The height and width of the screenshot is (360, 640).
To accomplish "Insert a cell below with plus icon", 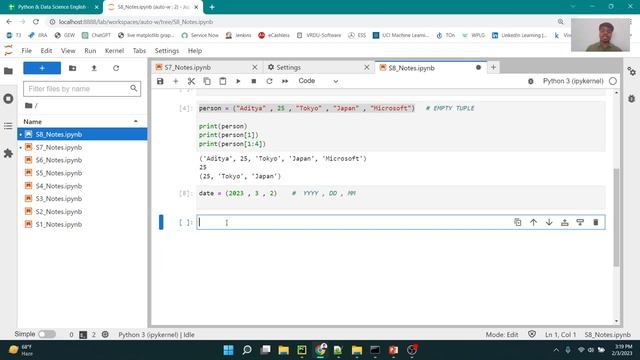I will 176,81.
